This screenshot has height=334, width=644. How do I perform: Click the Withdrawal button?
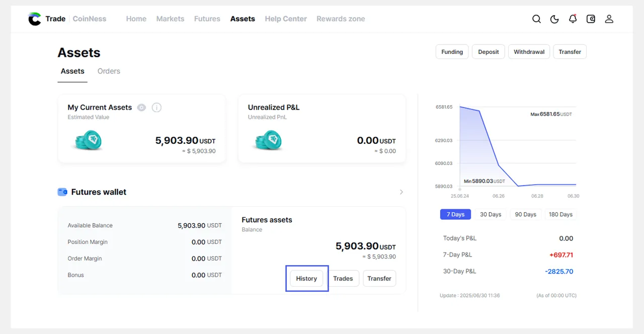(529, 52)
